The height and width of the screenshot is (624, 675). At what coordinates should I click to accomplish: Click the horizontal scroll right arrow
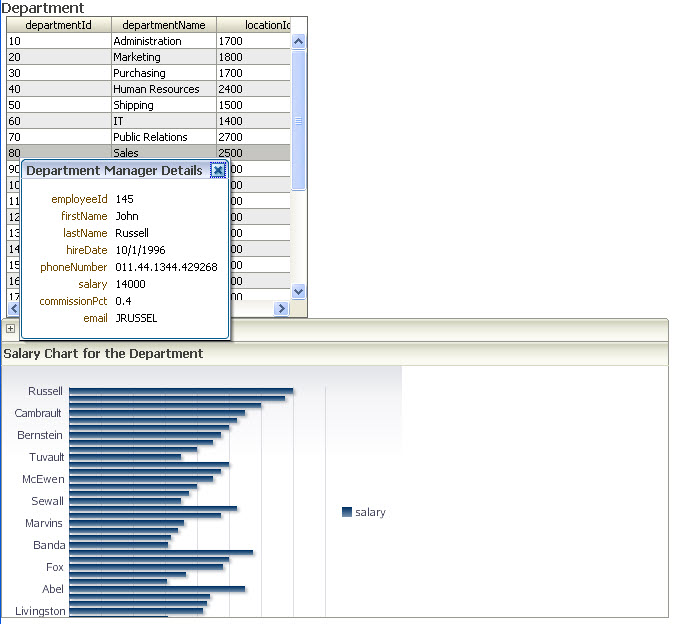[x=281, y=309]
